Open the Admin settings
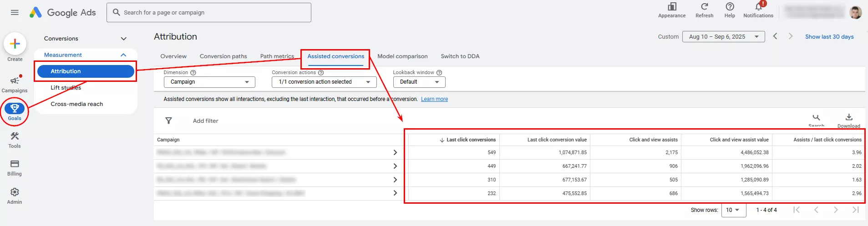This screenshot has height=226, width=868. click(x=15, y=196)
